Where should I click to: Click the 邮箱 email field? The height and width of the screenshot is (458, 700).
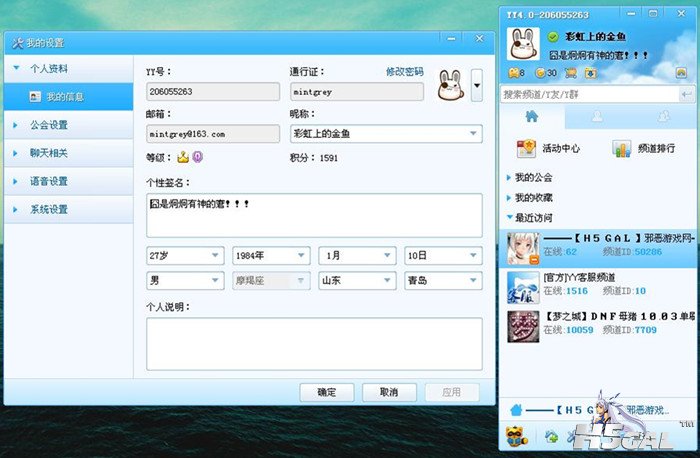213,133
